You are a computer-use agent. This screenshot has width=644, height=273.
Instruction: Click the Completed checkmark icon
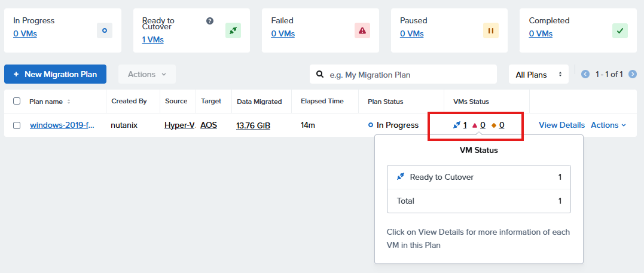coord(620,30)
